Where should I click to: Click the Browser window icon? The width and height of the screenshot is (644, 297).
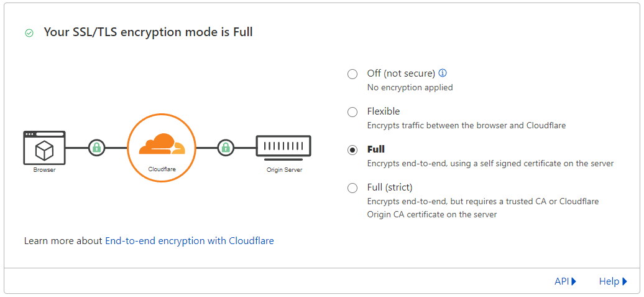(44, 148)
